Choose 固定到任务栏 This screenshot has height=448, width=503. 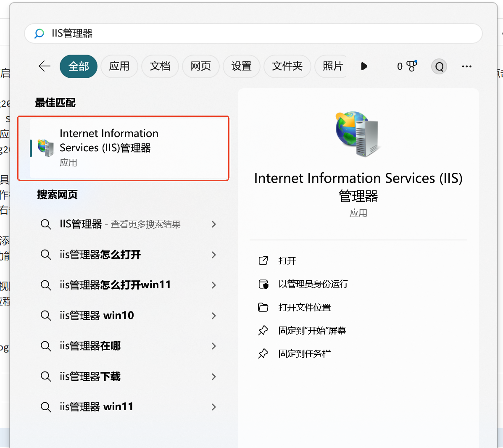304,353
